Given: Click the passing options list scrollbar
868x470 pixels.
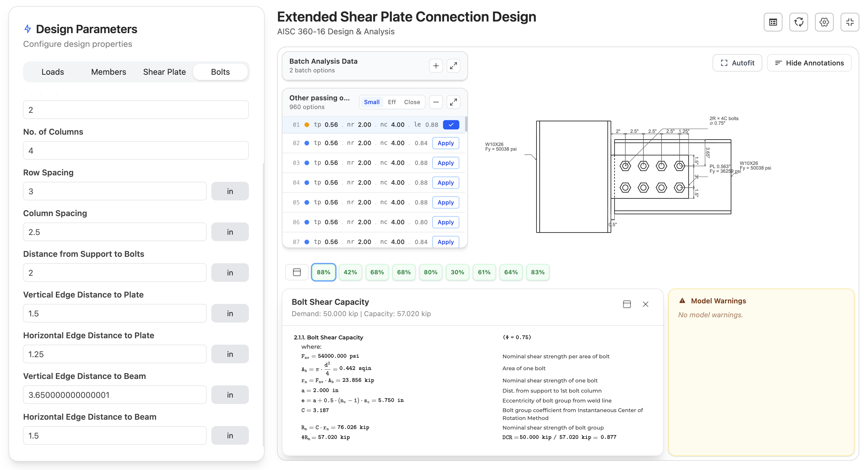Looking at the screenshot, I should click(x=466, y=124).
